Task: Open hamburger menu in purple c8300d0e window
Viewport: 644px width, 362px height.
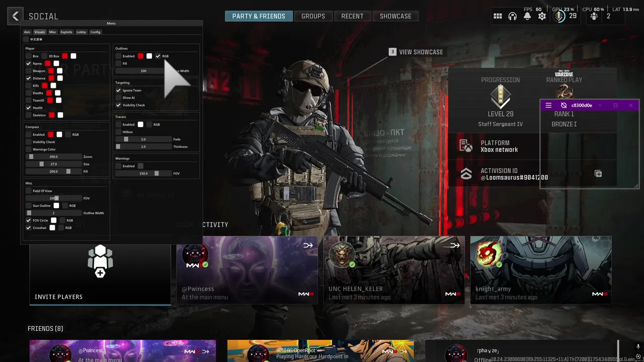Action: click(548, 105)
